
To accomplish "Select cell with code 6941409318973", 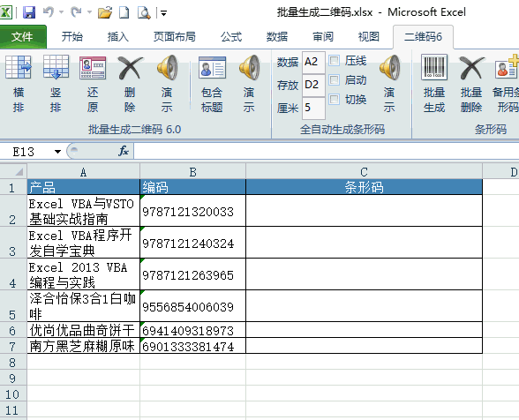I will 193,330.
